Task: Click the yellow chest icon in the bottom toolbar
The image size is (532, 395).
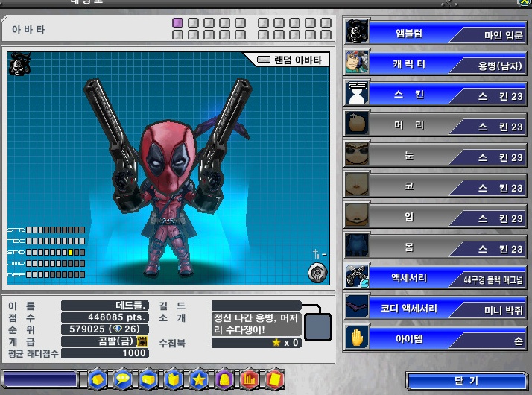Action: point(148,379)
